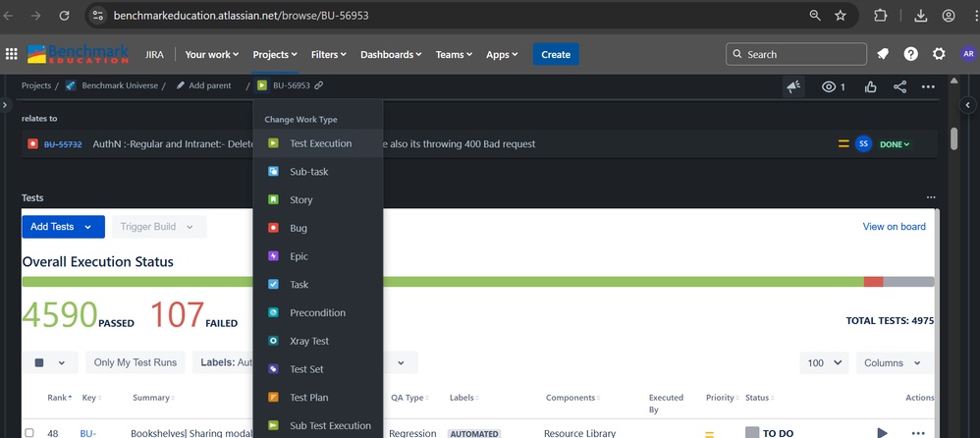Open the Add Tests dropdown
This screenshot has height=438, width=980.
(63, 227)
